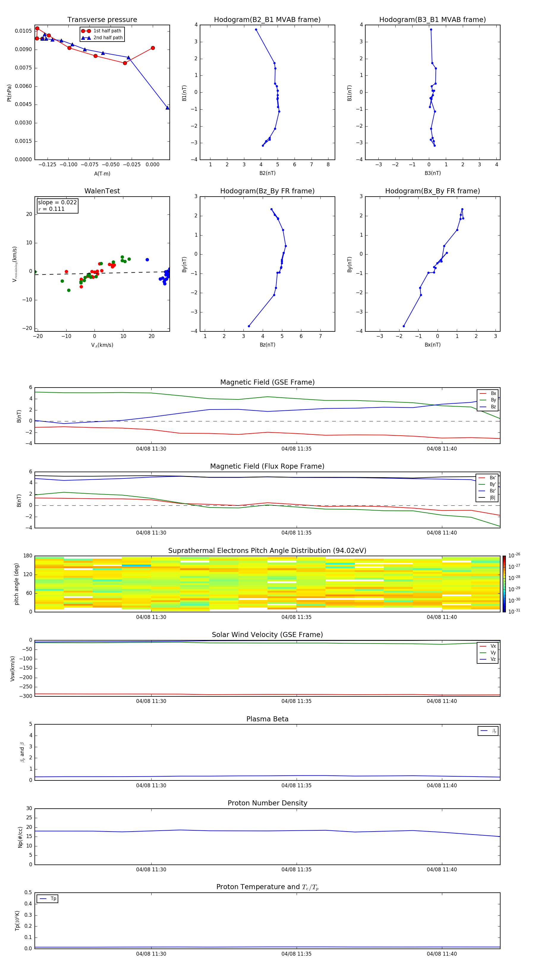
Task: Click the 'Hodogram(Bz_By FR frame)' title
Action: (267, 191)
